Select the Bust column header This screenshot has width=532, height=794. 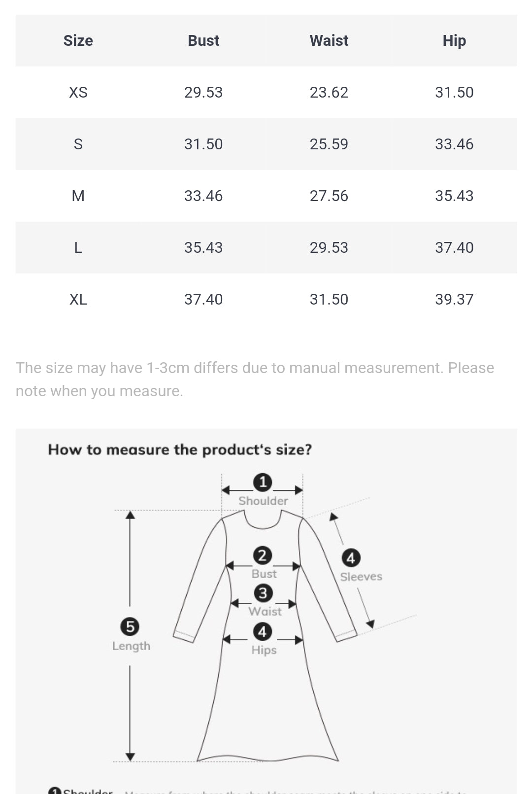(x=203, y=40)
